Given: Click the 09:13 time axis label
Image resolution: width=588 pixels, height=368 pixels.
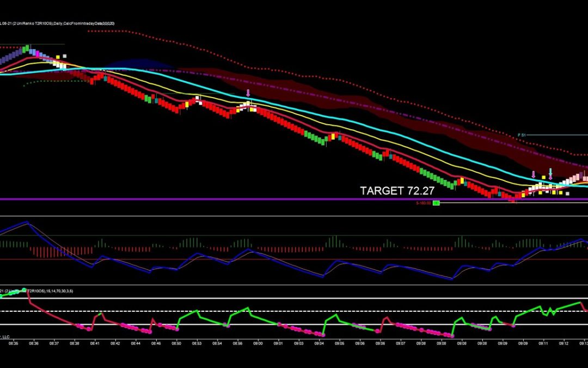Looking at the screenshot, I should pyautogui.click(x=583, y=343).
